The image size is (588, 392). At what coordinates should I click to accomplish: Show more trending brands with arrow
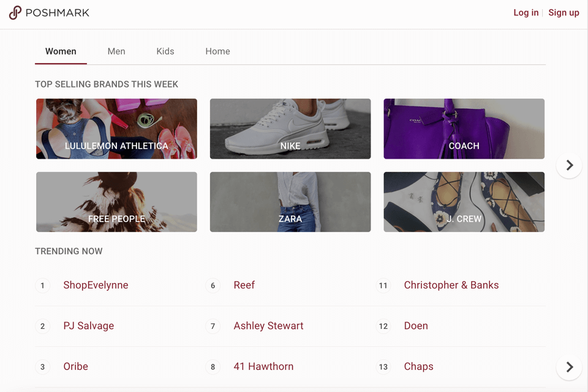click(x=569, y=367)
